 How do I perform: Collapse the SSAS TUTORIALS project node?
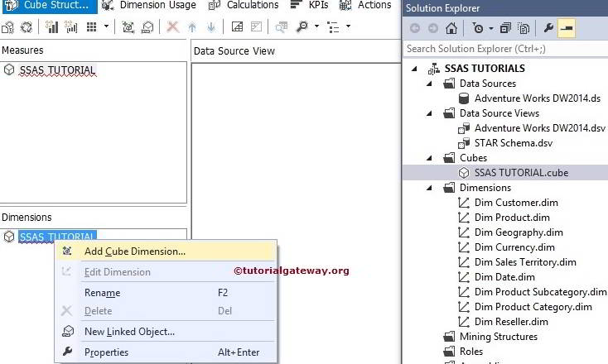(x=414, y=69)
